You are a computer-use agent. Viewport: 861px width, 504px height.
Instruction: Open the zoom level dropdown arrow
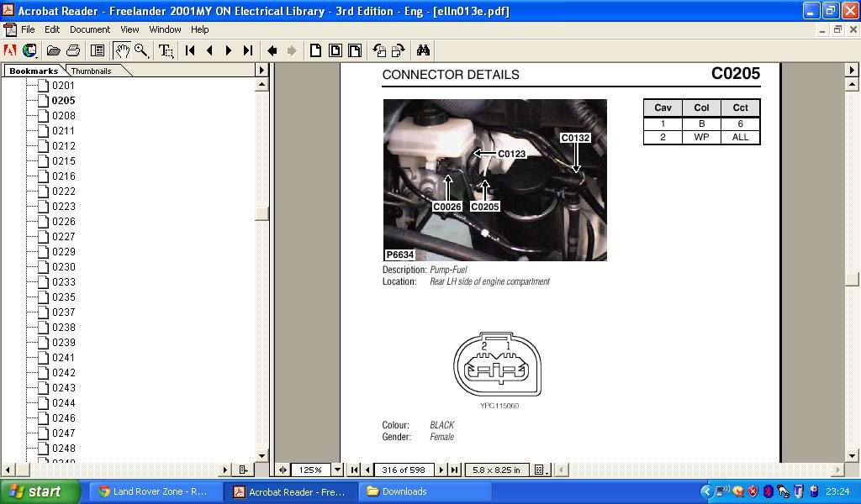click(337, 470)
